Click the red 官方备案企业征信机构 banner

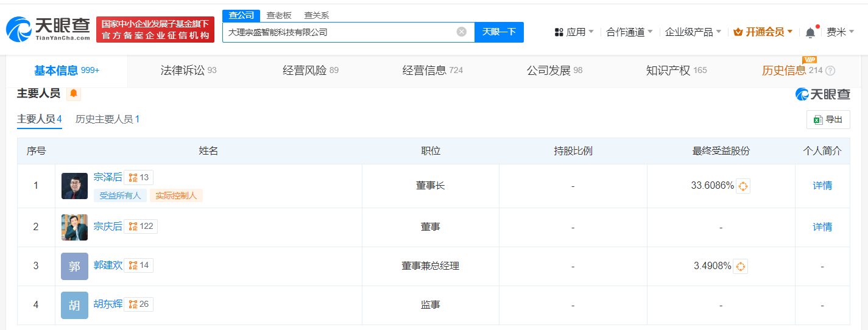click(x=155, y=29)
